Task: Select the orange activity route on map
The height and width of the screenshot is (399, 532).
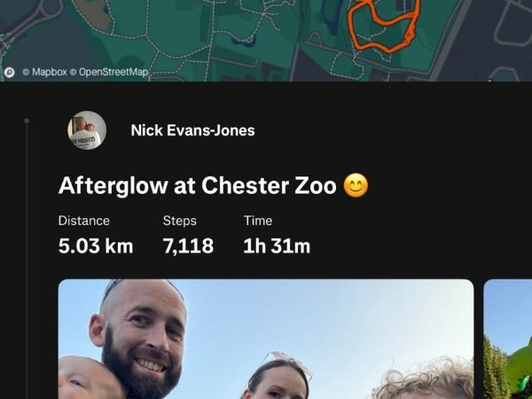Action: click(x=383, y=27)
